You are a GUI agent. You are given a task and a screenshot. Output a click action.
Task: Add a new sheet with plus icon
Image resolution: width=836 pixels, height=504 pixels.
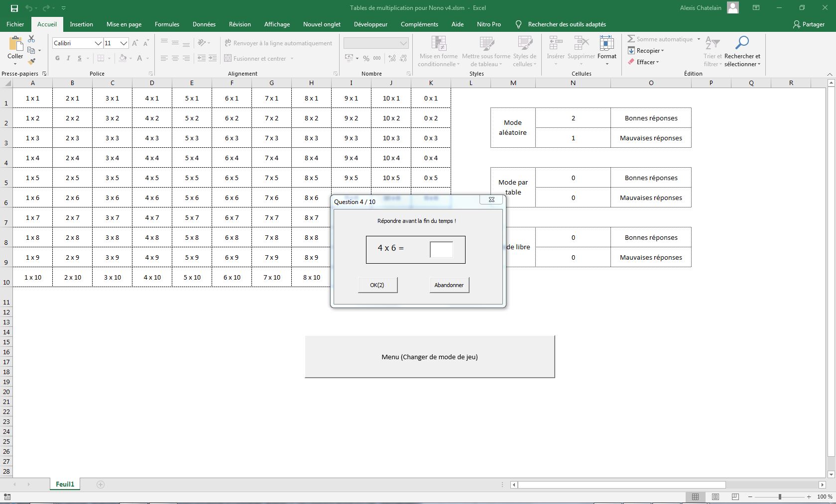(101, 485)
